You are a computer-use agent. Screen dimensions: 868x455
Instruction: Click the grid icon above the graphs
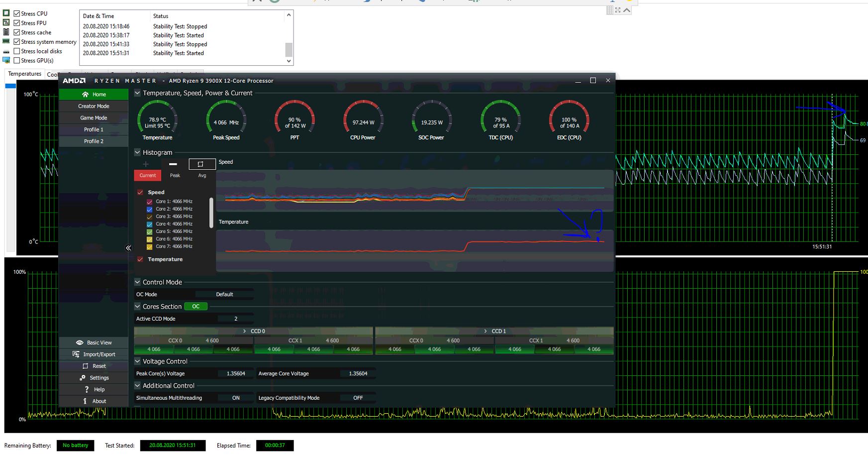coord(610,10)
